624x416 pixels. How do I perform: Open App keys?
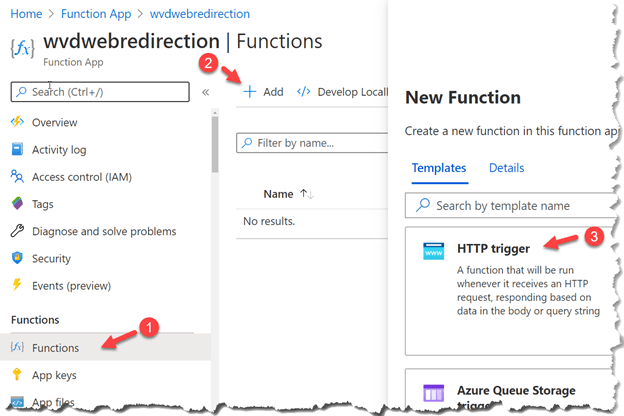pos(54,375)
